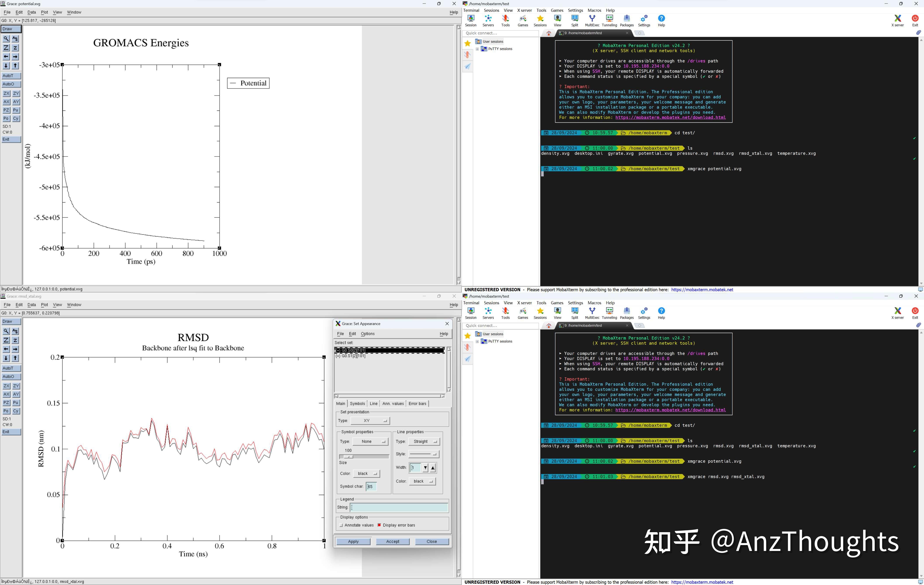Select magnifier zoom tool in potential.xvg Grace window
Viewport: 924px width, 585px height.
pyautogui.click(x=6, y=39)
